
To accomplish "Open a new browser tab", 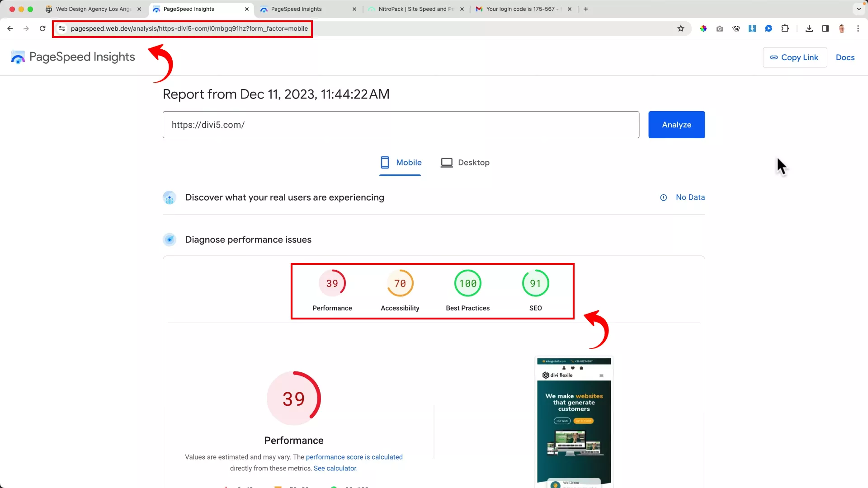I will (x=585, y=9).
